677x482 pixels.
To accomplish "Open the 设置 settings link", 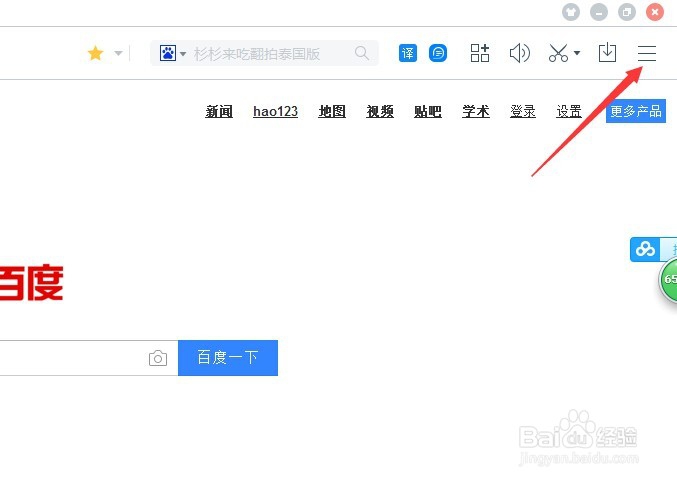I will [569, 111].
